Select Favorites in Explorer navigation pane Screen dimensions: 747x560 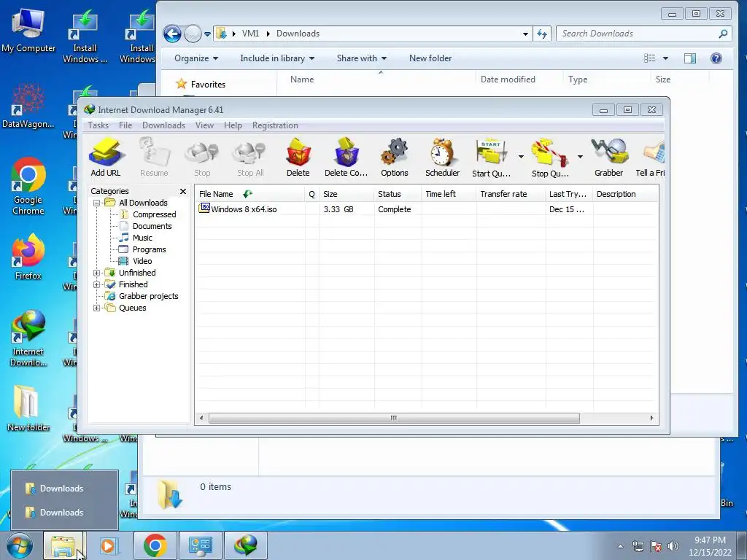tap(201, 85)
